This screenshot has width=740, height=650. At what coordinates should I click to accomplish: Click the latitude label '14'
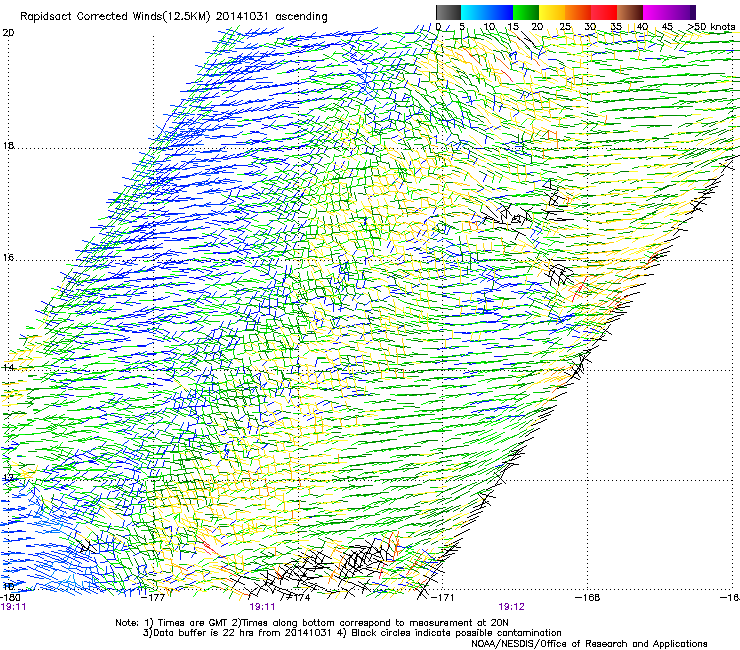(8, 367)
